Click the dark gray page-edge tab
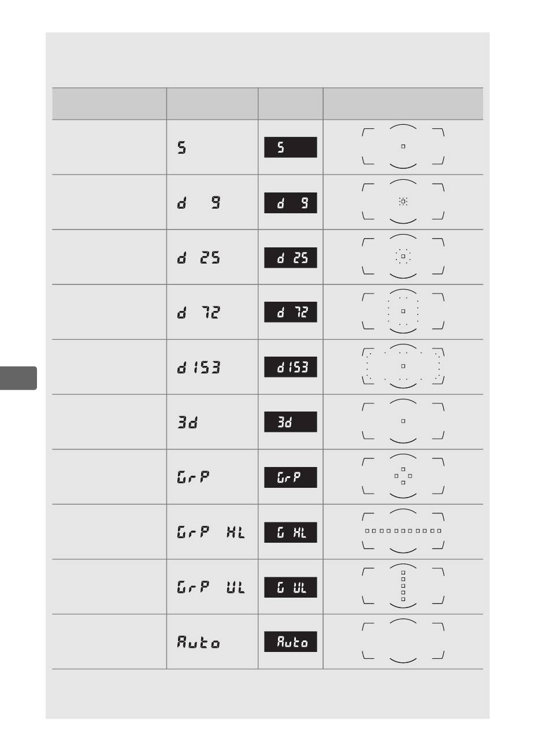Viewport: 549px width, 756px height. click(18, 378)
